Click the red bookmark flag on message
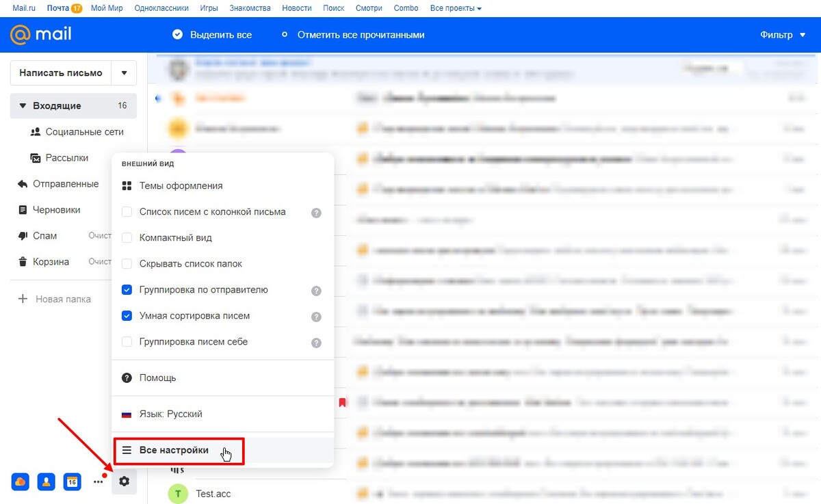Screen dimensions: 821x504 click(x=343, y=403)
